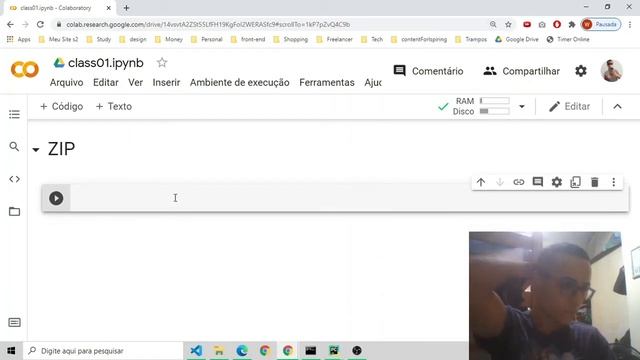Open Chrome menu three dots
Screen dimensions: 640x360
click(x=630, y=24)
